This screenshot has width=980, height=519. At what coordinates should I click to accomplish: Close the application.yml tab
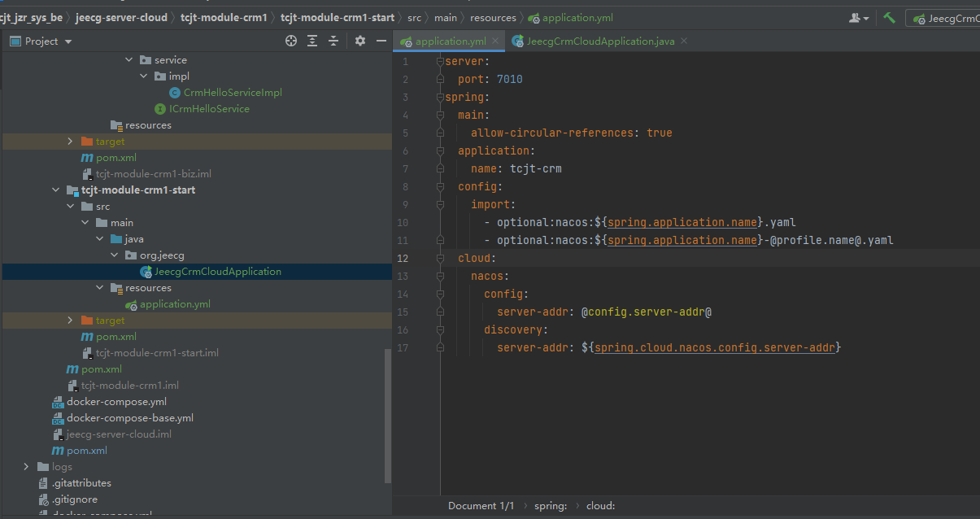495,41
